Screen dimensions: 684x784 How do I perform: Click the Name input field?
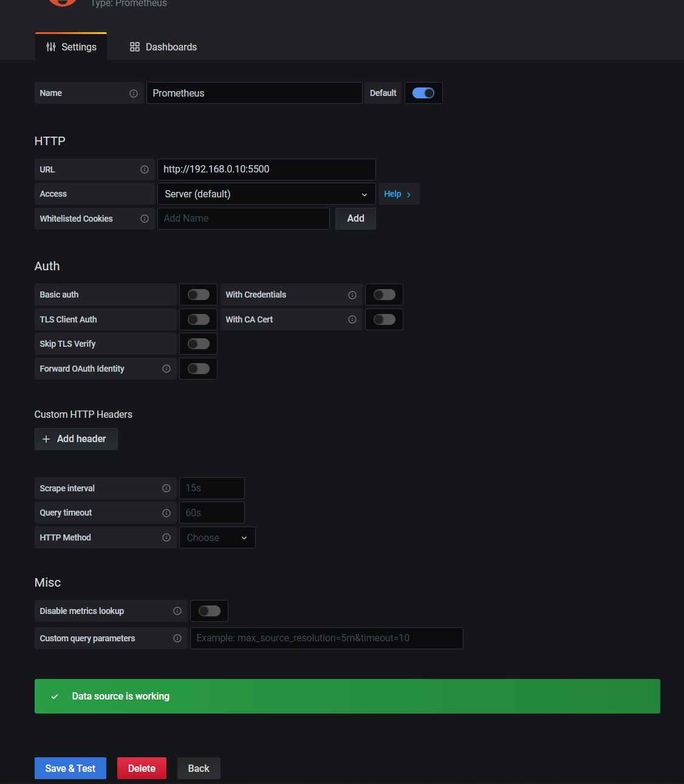tap(255, 93)
